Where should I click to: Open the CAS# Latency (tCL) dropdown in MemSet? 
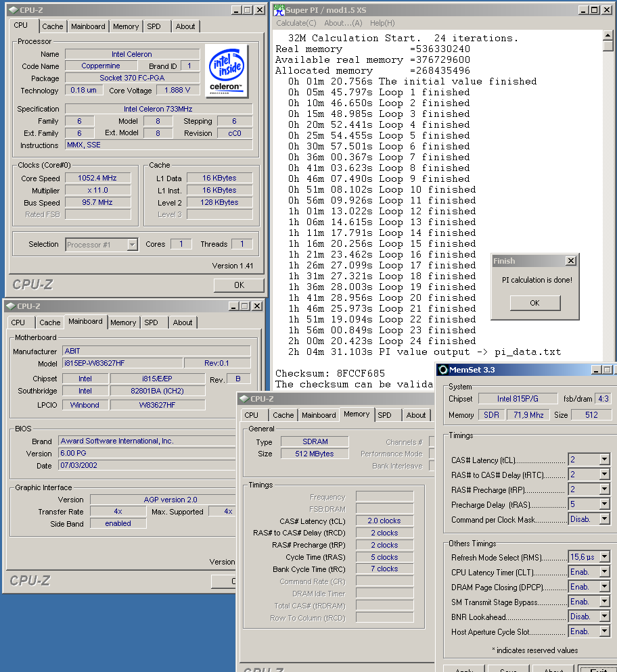click(605, 460)
